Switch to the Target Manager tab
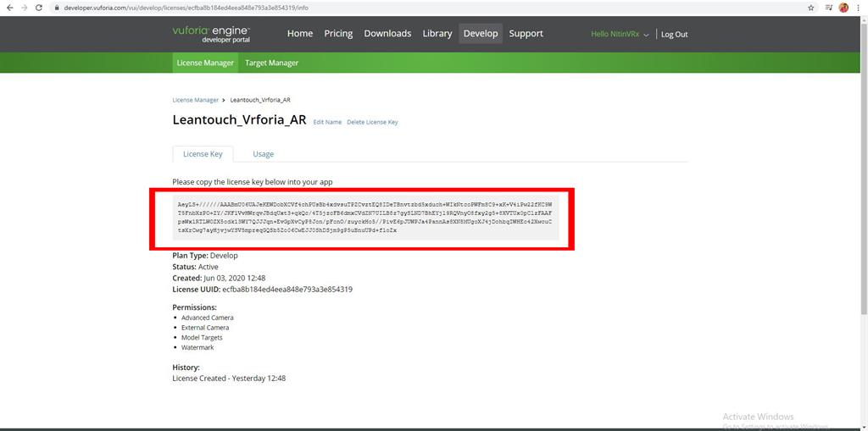Viewport: 868px width, 431px height. pyautogui.click(x=271, y=63)
